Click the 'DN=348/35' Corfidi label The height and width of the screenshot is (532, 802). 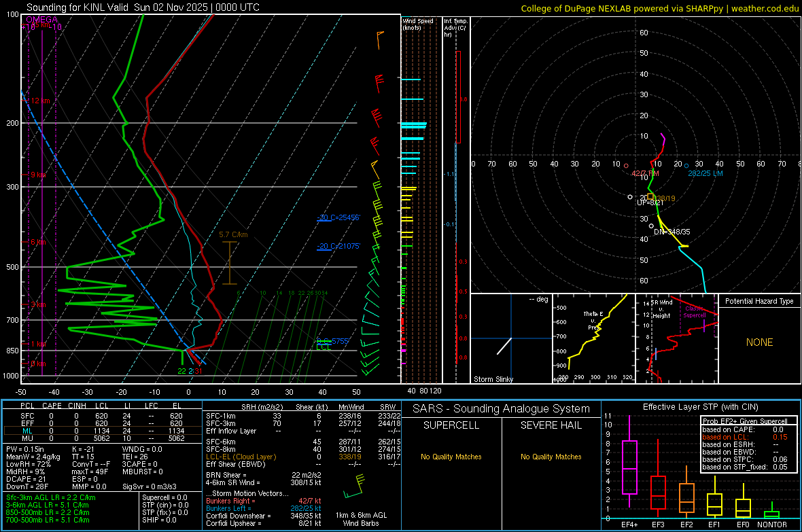(x=672, y=232)
